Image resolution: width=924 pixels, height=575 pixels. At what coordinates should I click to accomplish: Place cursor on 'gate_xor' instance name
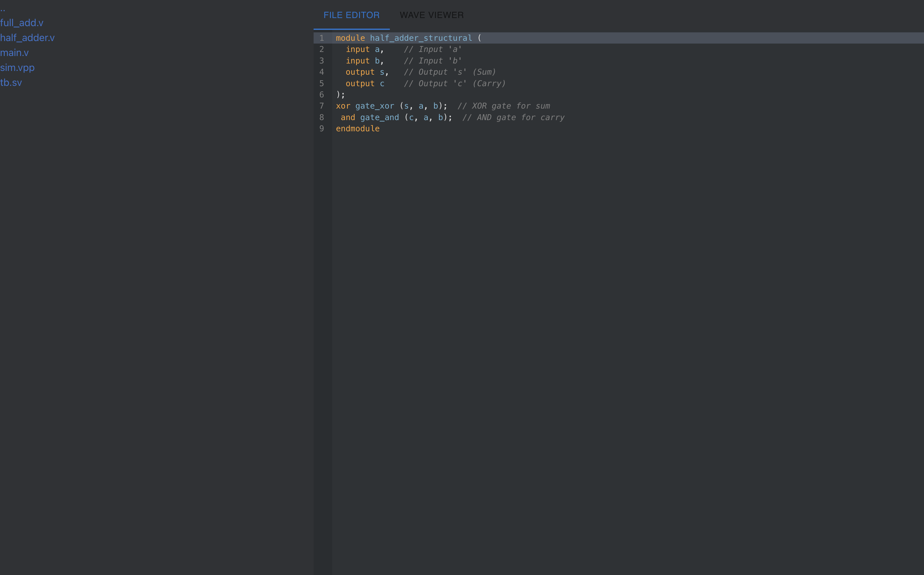coord(375,106)
